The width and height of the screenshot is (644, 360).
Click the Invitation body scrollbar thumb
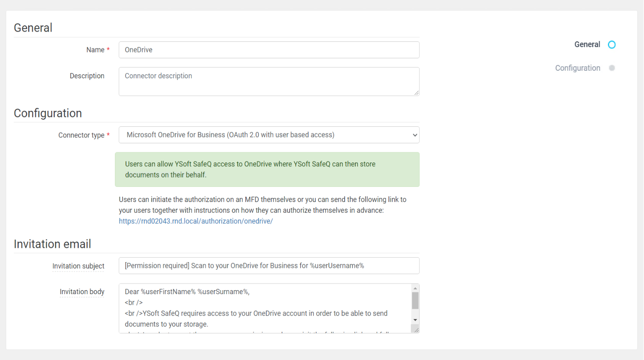(415, 300)
